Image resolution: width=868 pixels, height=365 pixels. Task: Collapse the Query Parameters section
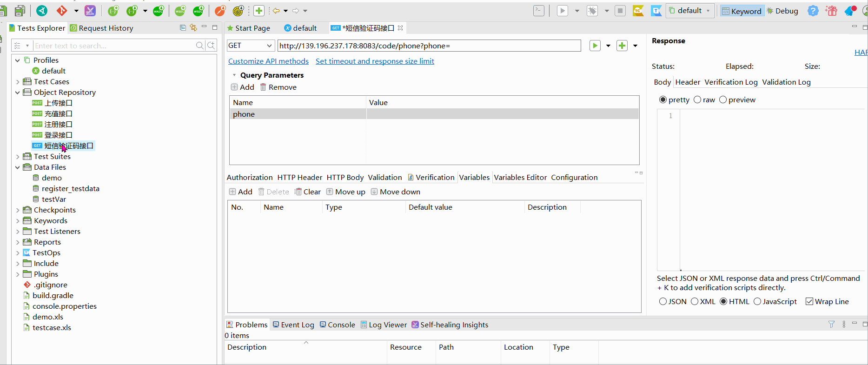(234, 75)
